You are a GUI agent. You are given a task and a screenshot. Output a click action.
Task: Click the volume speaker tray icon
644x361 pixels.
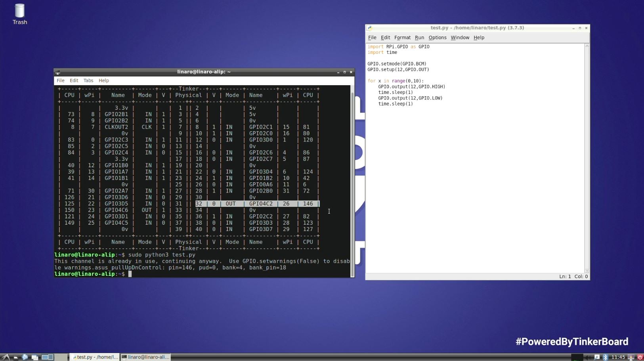pyautogui.click(x=588, y=357)
